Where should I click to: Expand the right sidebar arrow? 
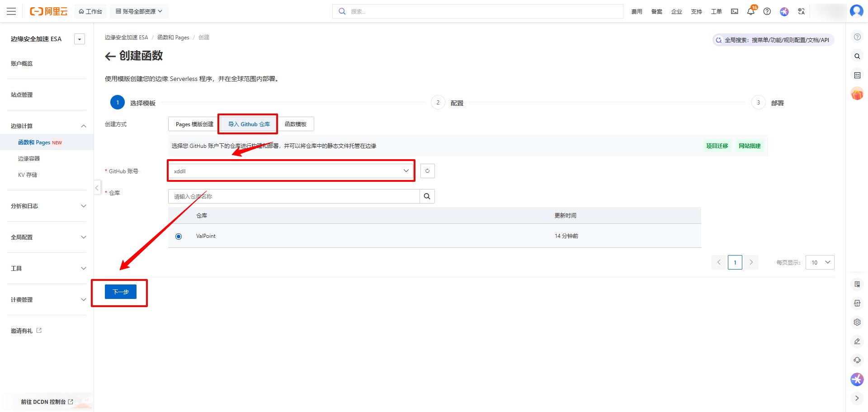857,398
